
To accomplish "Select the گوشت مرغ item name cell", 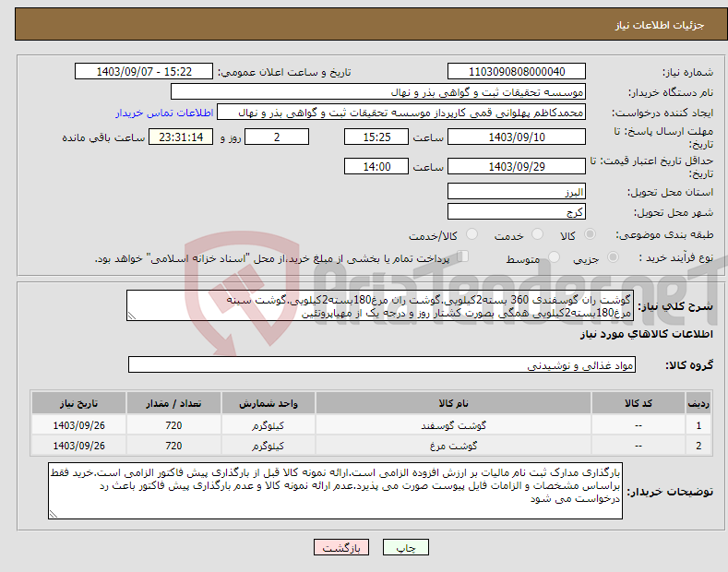I will [x=453, y=446].
